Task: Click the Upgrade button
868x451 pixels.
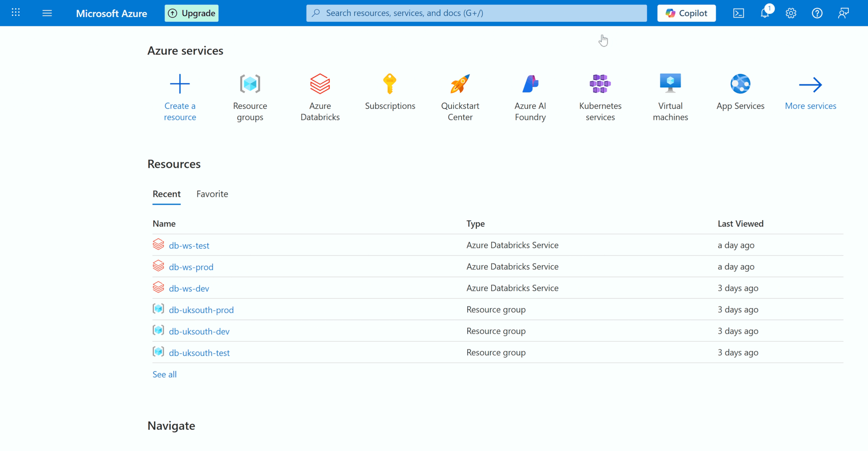Action: click(192, 13)
